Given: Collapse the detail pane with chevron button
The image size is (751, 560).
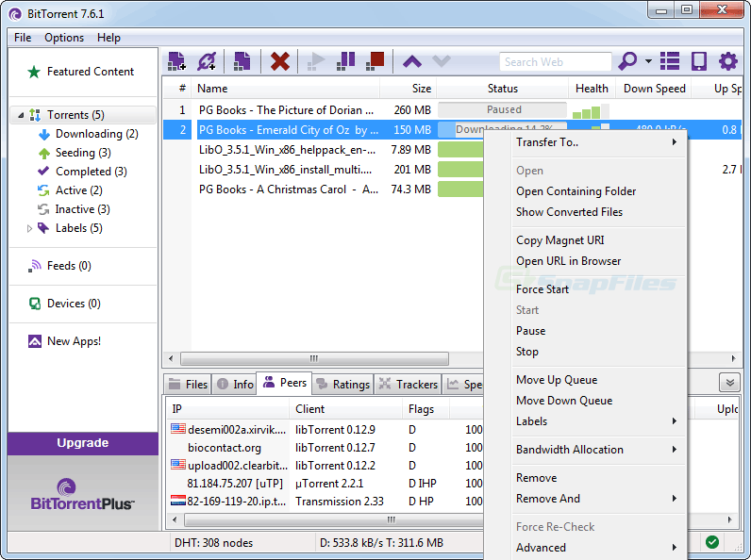Looking at the screenshot, I should click(728, 382).
